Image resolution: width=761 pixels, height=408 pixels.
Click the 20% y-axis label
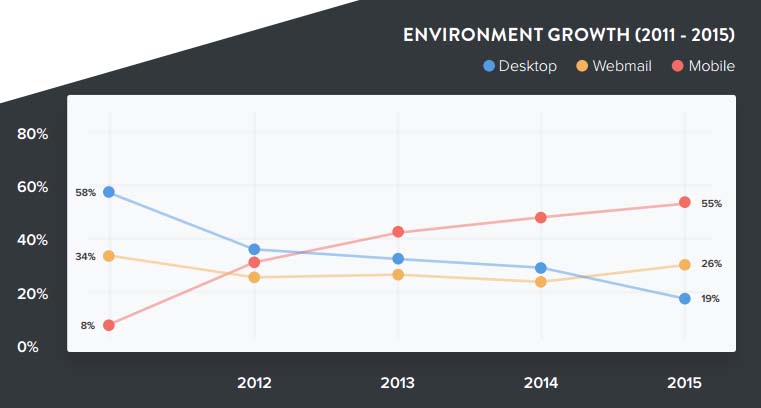click(x=33, y=294)
